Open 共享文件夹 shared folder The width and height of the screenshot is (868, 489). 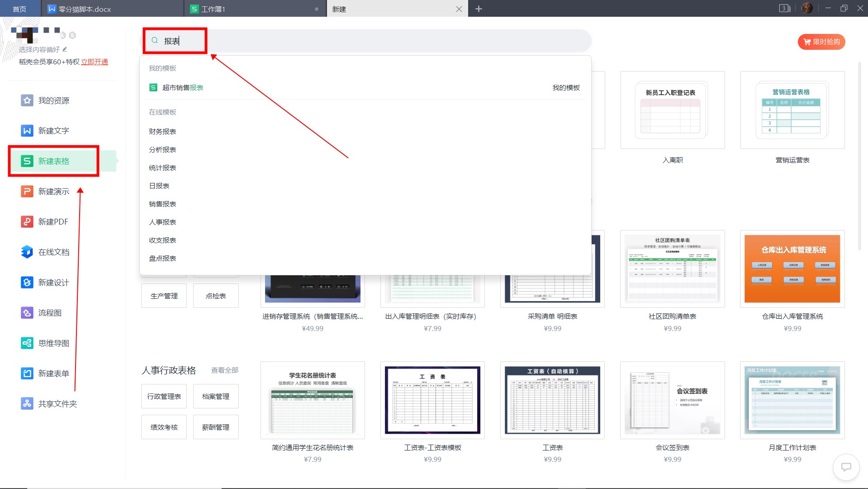coord(57,404)
